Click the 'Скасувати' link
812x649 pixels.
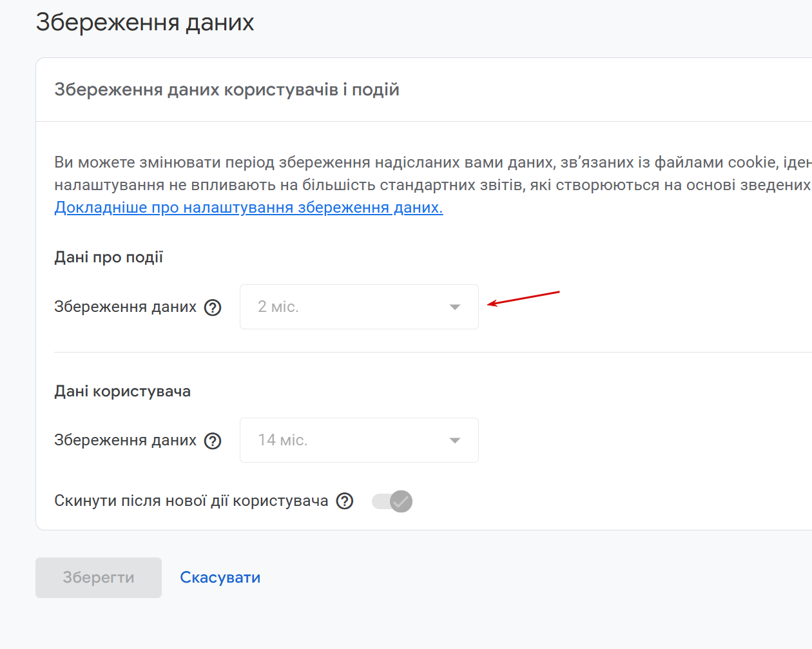220,577
